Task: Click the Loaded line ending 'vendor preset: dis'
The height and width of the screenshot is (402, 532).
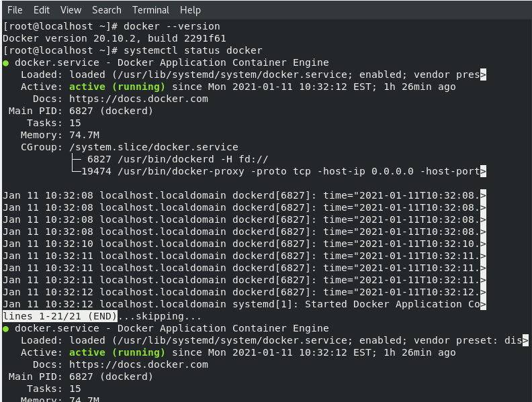Action: [275, 340]
